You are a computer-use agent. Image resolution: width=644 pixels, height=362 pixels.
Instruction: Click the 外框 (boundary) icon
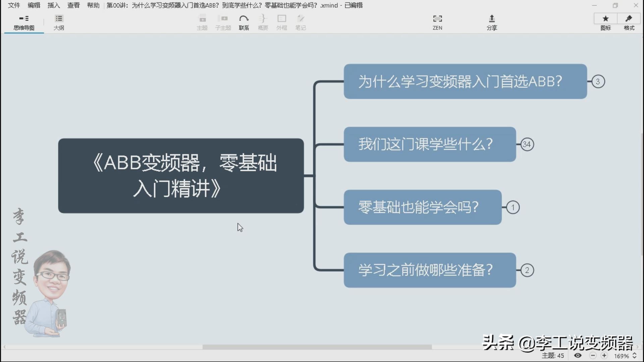(x=282, y=22)
